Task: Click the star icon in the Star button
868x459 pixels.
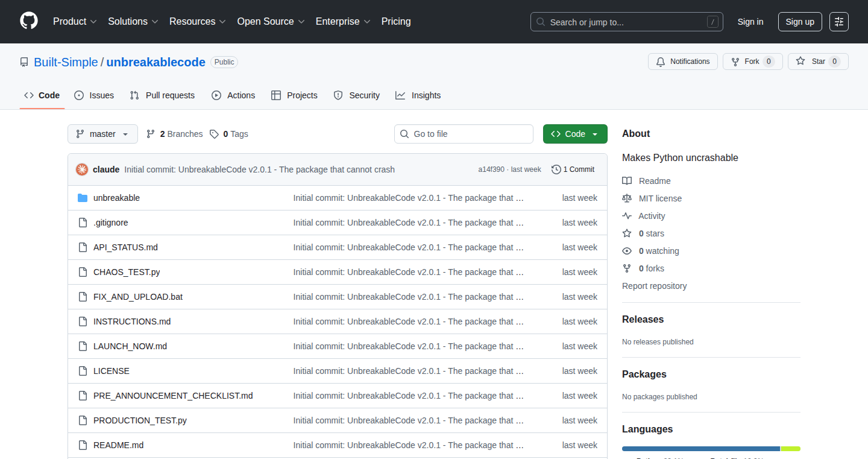Action: pyautogui.click(x=800, y=62)
